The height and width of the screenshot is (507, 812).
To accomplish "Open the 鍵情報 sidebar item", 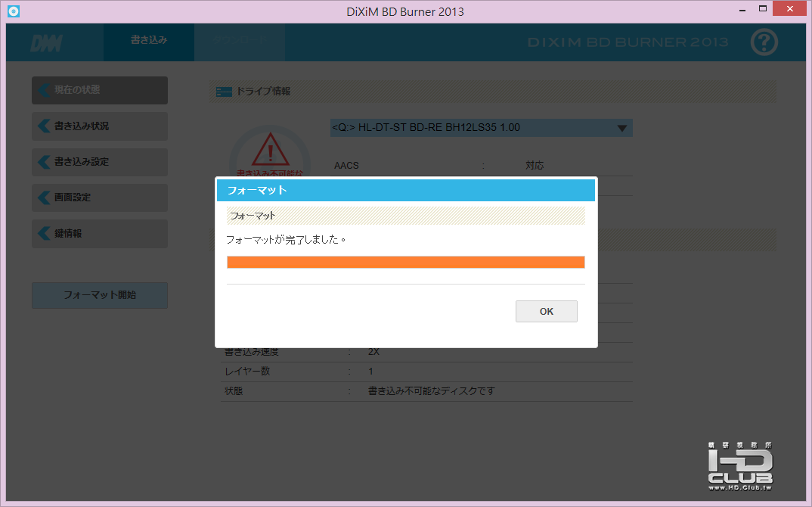I will point(100,233).
